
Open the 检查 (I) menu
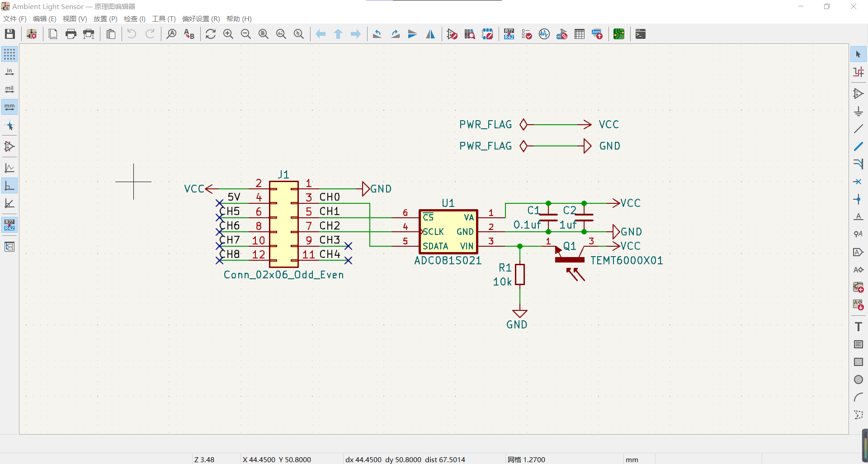click(135, 19)
